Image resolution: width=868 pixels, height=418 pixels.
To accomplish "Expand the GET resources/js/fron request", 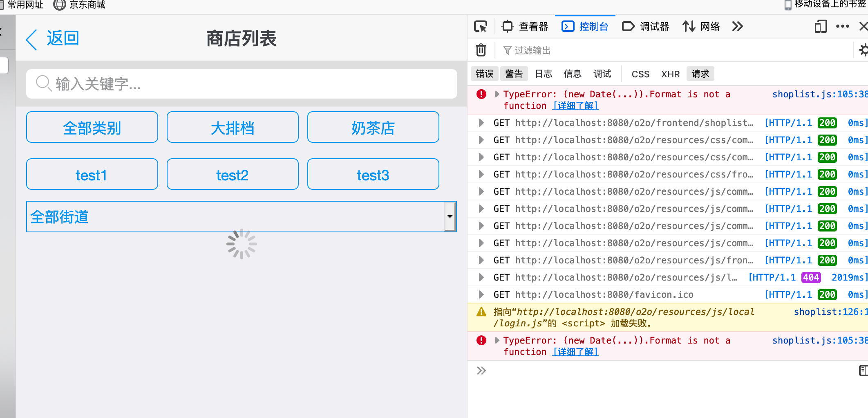I will [481, 260].
